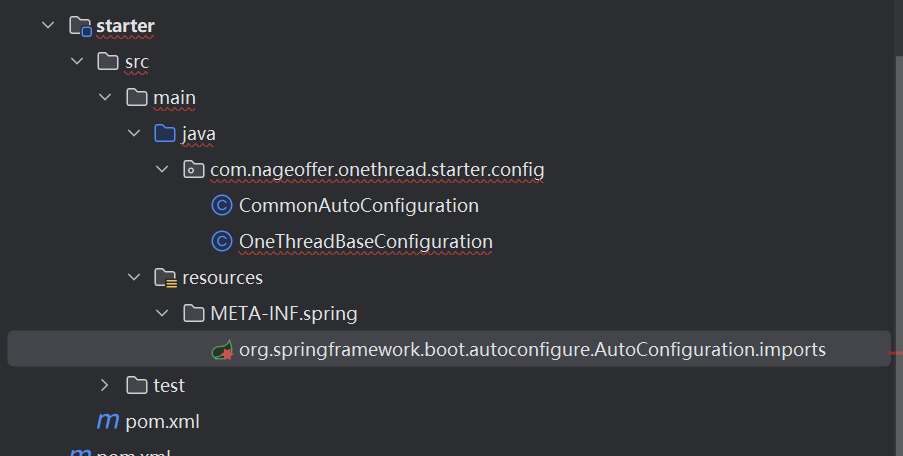Click the Maven pom.xml file icon
This screenshot has height=456, width=903.
tap(107, 421)
